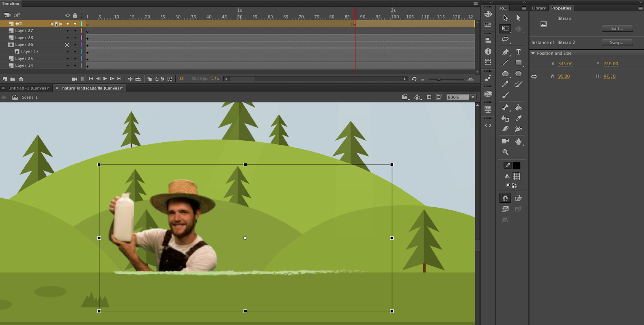Open the Info panel icon
This screenshot has width=644, height=325.
[488, 52]
